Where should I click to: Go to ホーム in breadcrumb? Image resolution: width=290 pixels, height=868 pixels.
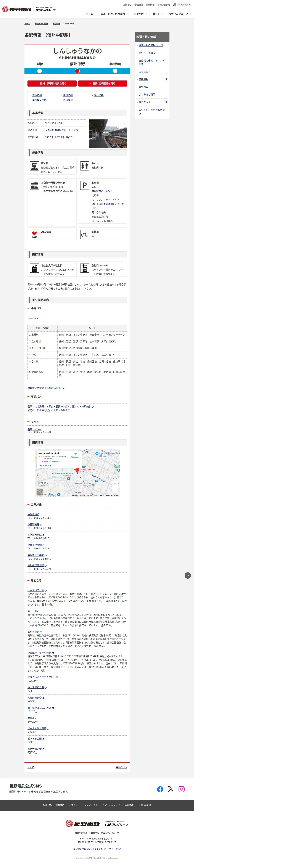point(27,24)
